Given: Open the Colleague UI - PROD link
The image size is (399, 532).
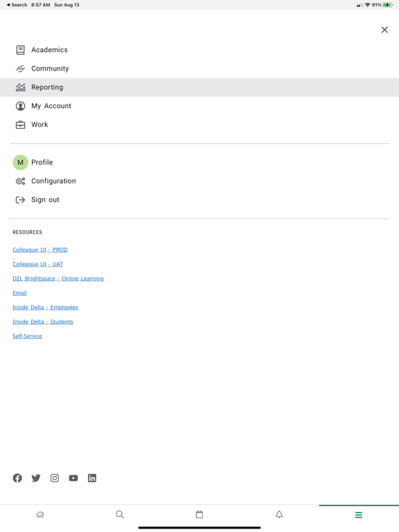Looking at the screenshot, I should (x=40, y=249).
